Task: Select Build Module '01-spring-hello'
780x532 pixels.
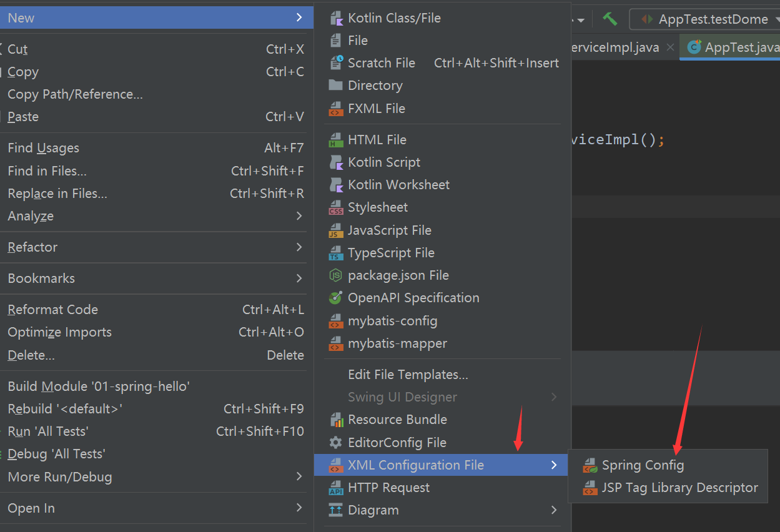Action: click(x=157, y=387)
